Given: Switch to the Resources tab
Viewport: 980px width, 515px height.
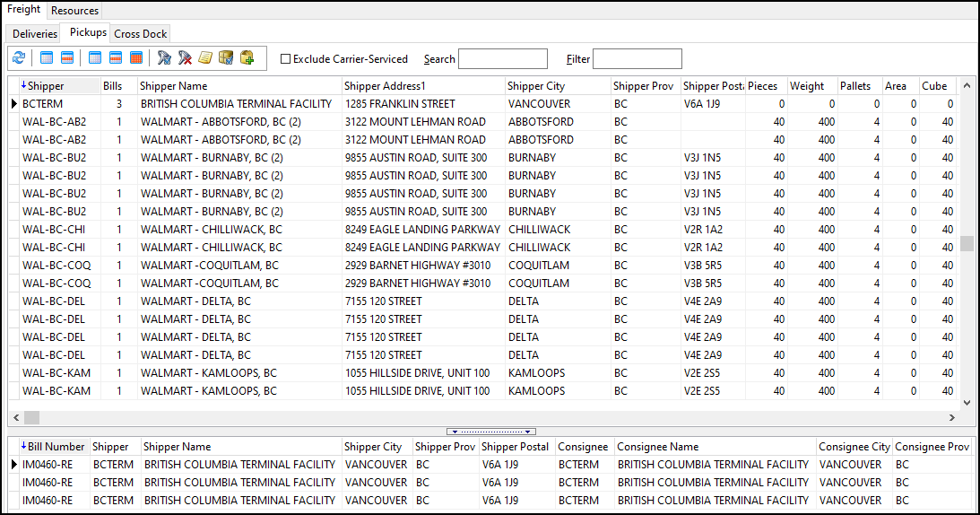Looking at the screenshot, I should [x=74, y=10].
